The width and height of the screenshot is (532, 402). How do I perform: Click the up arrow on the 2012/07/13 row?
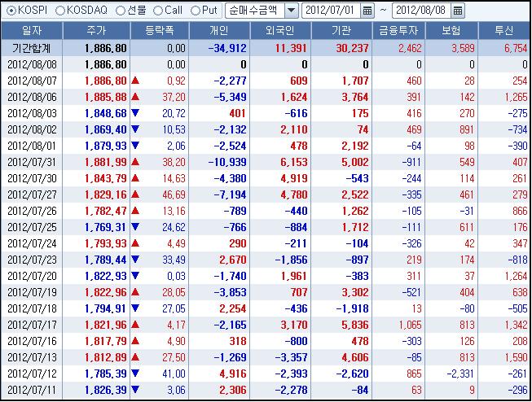tap(135, 357)
